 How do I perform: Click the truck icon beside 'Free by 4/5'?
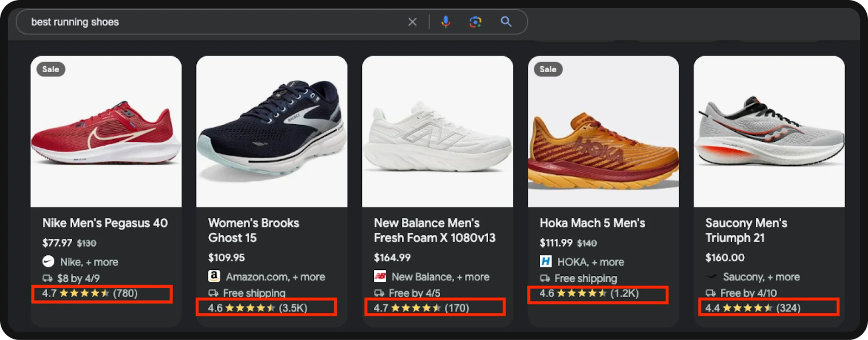pyautogui.click(x=379, y=293)
